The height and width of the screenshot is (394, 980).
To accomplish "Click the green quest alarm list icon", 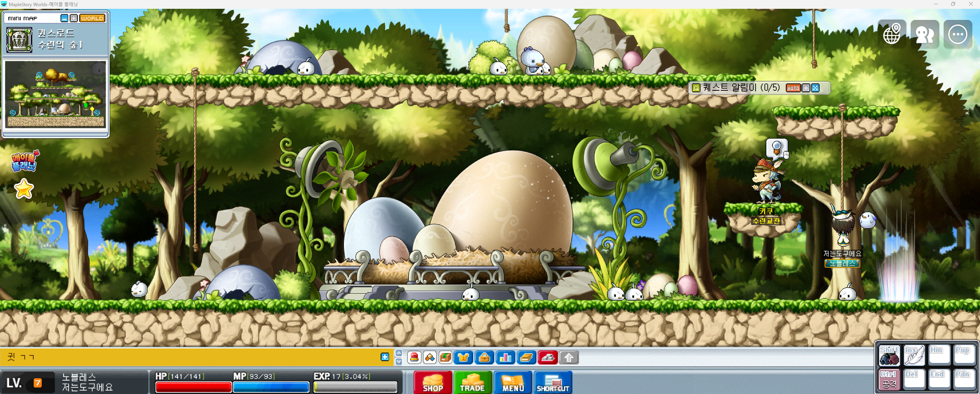I will point(696,88).
